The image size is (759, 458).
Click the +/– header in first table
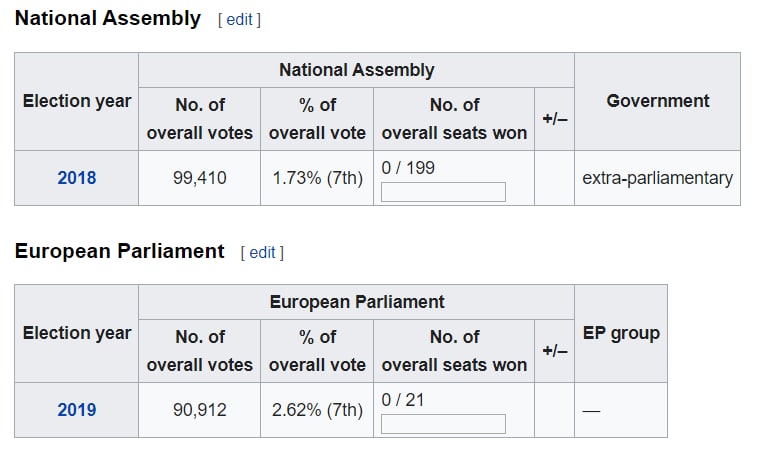point(555,119)
